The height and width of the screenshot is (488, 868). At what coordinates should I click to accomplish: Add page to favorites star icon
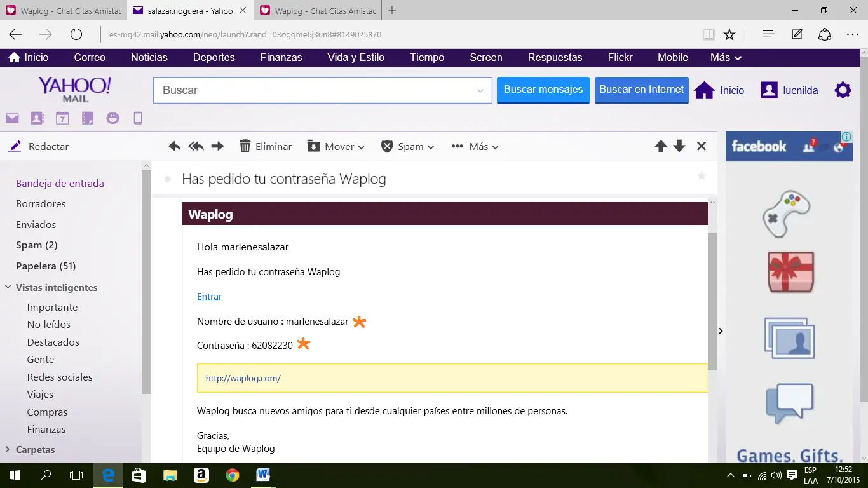click(729, 34)
